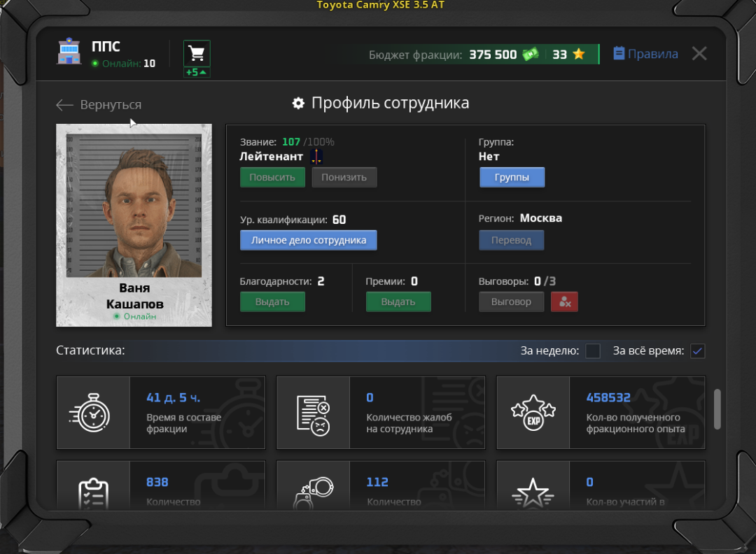This screenshot has width=756, height=554.
Task: Click the EXP stars experience icon
Action: click(x=533, y=413)
